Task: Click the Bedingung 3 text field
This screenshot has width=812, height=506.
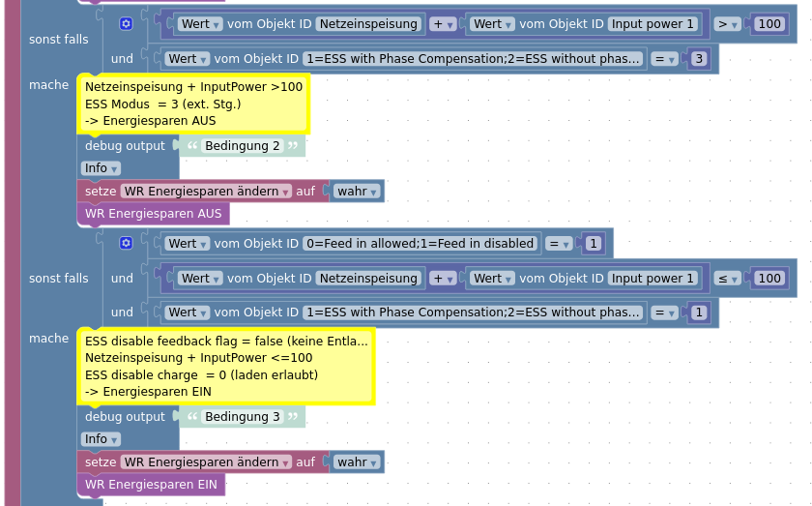Action: [x=242, y=417]
